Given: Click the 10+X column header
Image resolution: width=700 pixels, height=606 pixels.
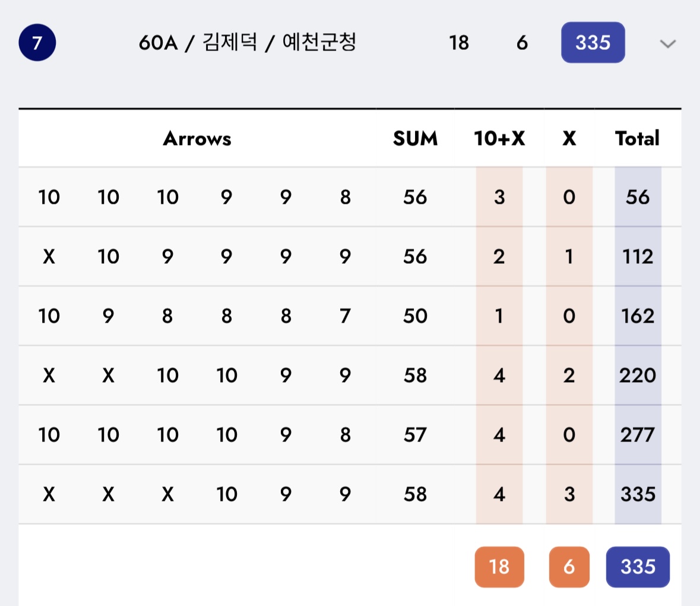Looking at the screenshot, I should point(499,138).
